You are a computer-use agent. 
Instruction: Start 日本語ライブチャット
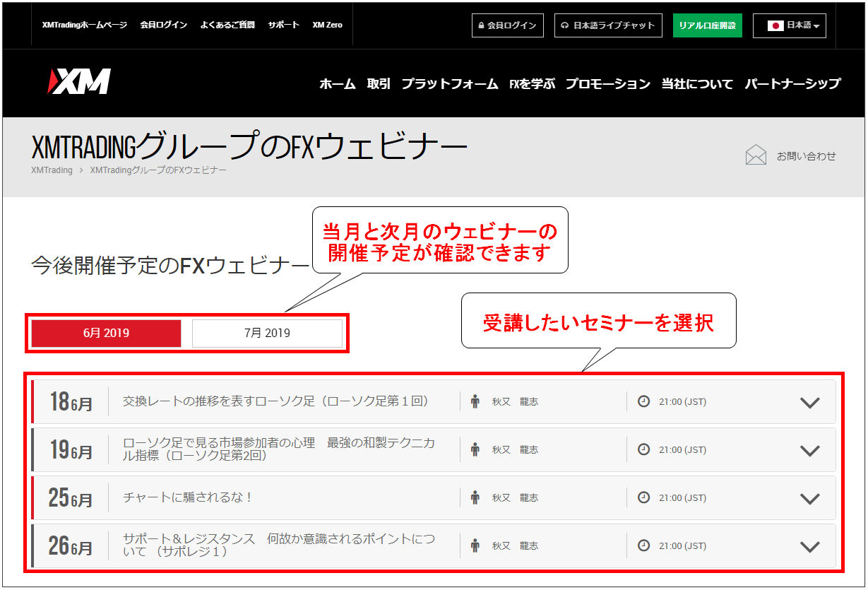coord(608,25)
